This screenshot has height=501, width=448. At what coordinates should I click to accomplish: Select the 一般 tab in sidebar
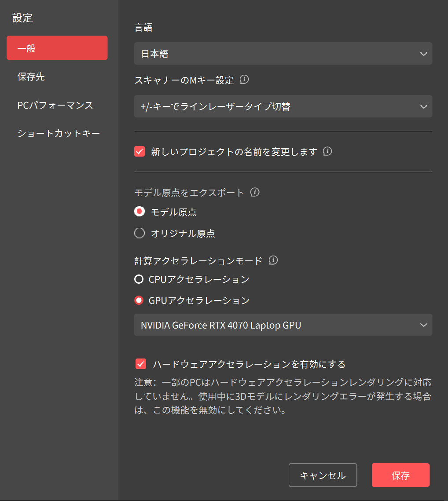(x=57, y=48)
